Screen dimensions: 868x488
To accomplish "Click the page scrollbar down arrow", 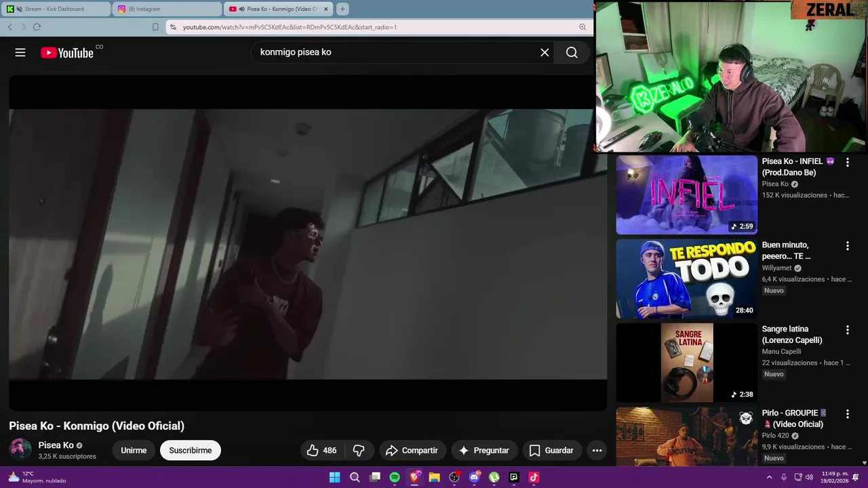I will 864,463.
